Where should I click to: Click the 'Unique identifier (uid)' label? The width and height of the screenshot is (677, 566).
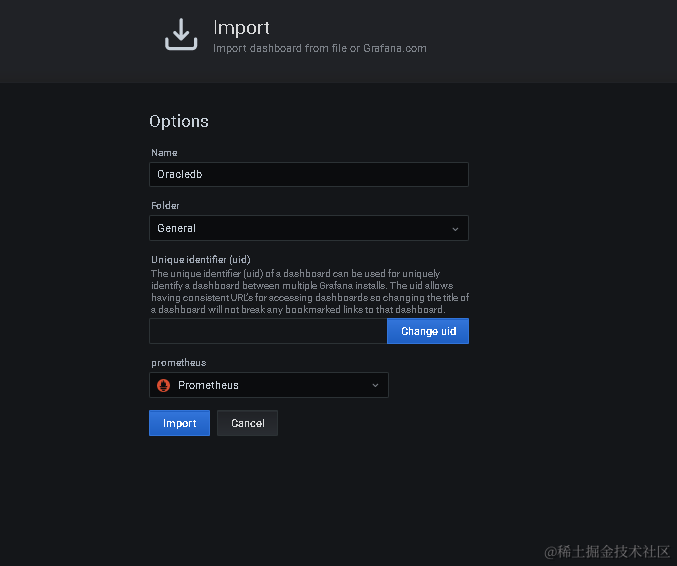point(201,259)
